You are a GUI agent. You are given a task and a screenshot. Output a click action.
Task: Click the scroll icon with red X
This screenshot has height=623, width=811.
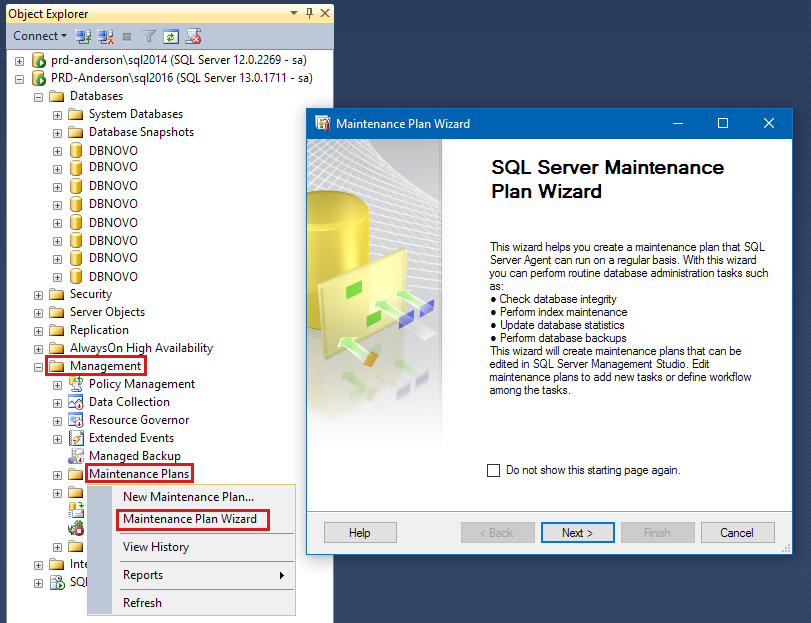tap(193, 36)
